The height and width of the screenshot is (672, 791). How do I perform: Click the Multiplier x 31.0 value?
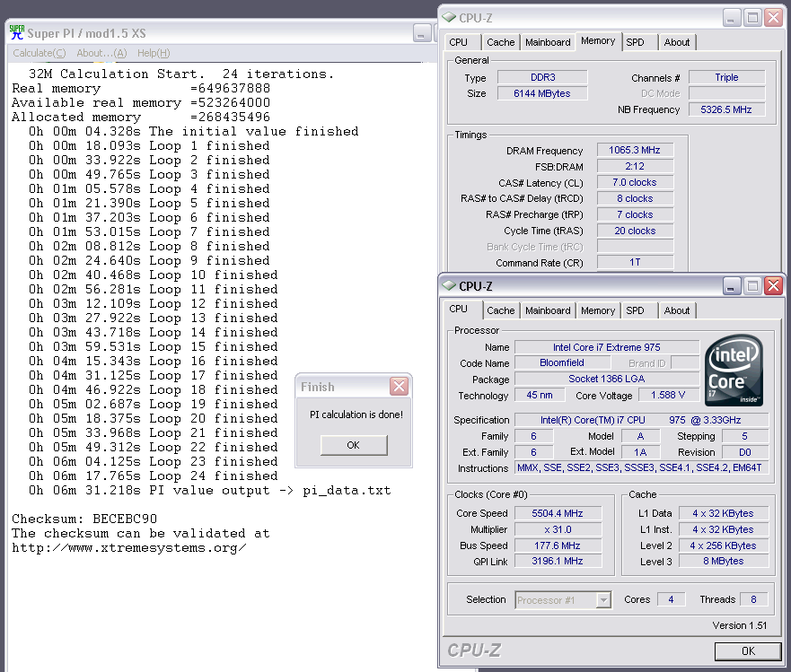(558, 529)
